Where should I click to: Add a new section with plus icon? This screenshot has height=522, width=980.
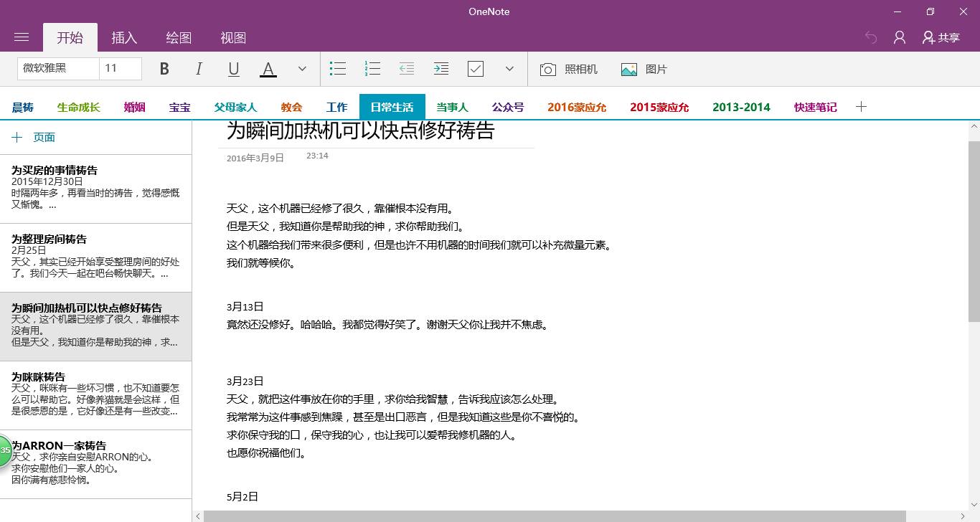click(862, 106)
